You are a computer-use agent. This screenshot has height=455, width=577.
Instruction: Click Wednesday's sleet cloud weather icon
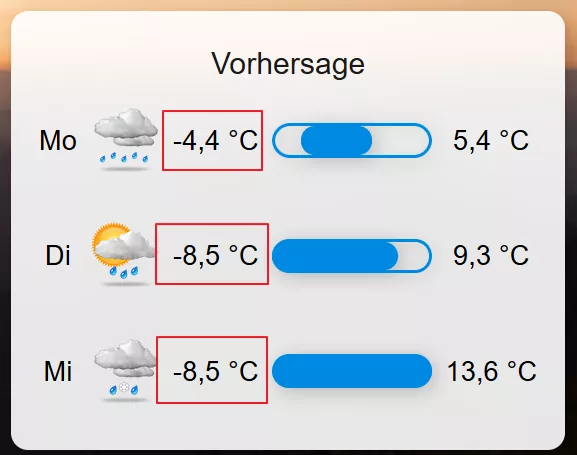tap(125, 370)
